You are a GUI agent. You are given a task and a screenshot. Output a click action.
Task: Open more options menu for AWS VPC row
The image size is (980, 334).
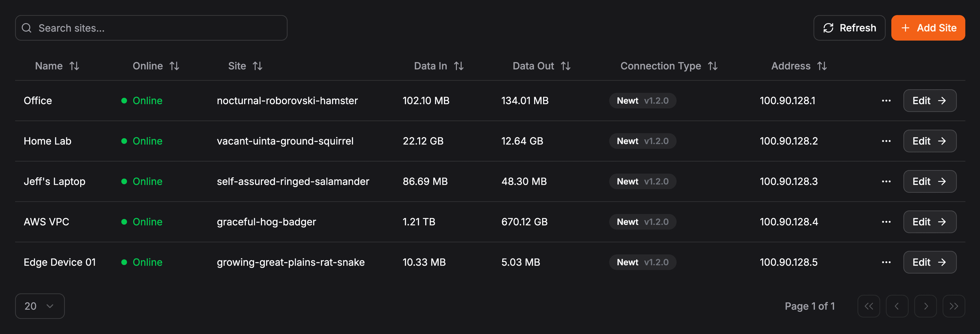[886, 222]
